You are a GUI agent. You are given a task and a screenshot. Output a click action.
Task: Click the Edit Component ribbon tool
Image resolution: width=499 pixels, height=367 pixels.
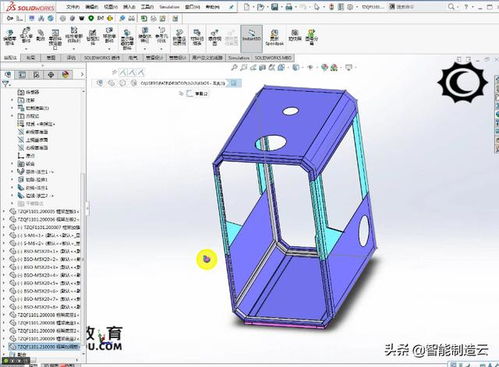click(10, 37)
